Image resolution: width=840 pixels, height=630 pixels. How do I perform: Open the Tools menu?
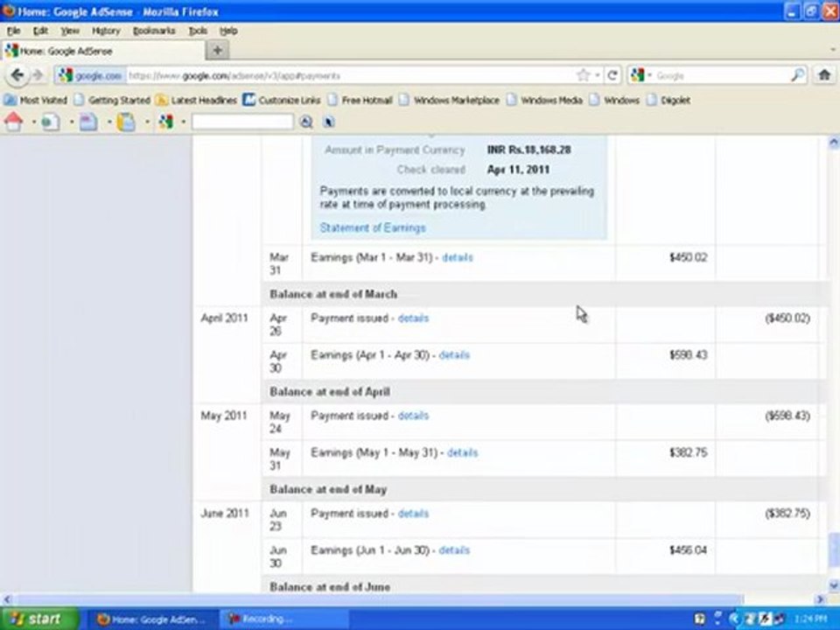[x=198, y=31]
